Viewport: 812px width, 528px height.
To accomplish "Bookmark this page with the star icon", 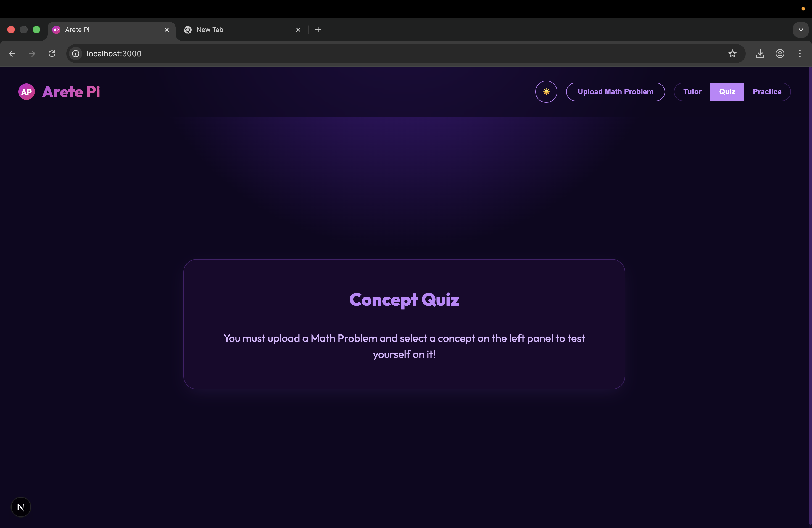I will point(732,54).
